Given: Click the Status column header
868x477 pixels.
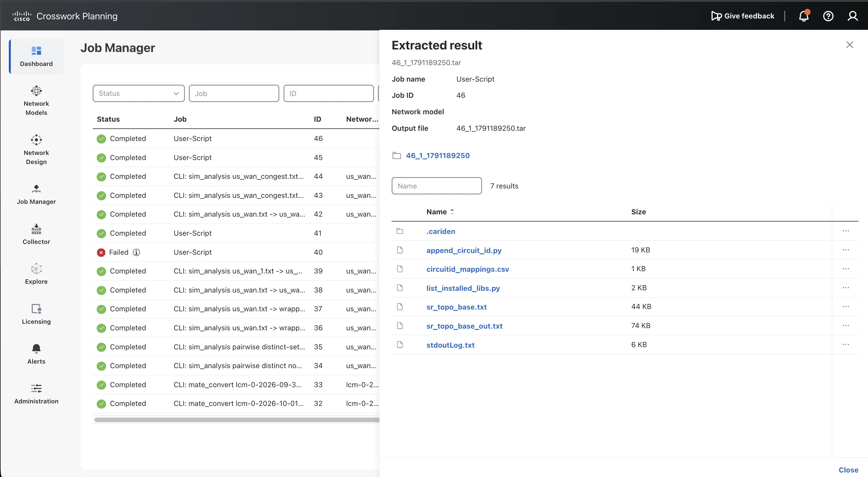Looking at the screenshot, I should click(x=108, y=119).
